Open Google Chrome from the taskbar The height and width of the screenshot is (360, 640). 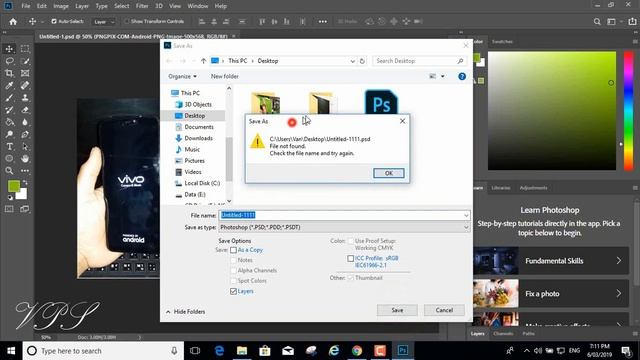357,351
